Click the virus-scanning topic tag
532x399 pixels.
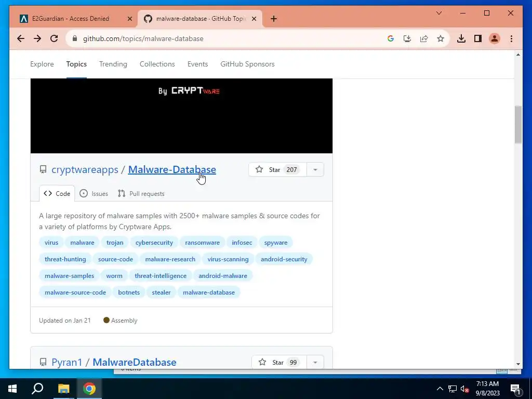pos(228,259)
